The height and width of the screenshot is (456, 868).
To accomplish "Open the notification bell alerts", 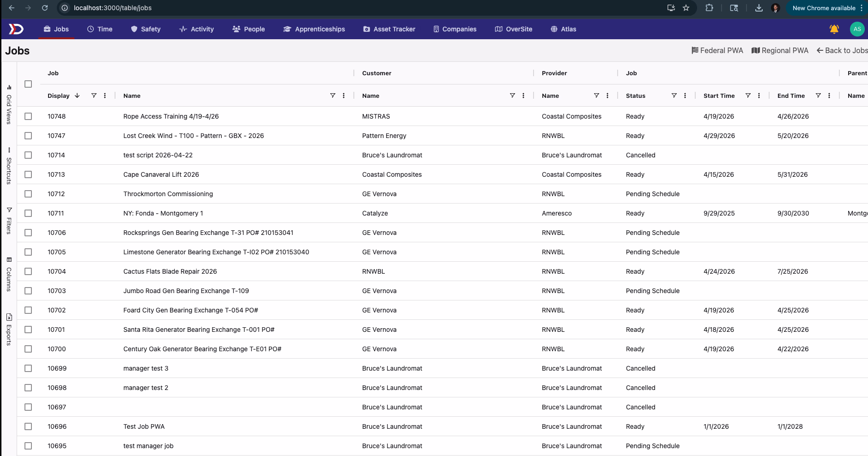I will coord(834,29).
